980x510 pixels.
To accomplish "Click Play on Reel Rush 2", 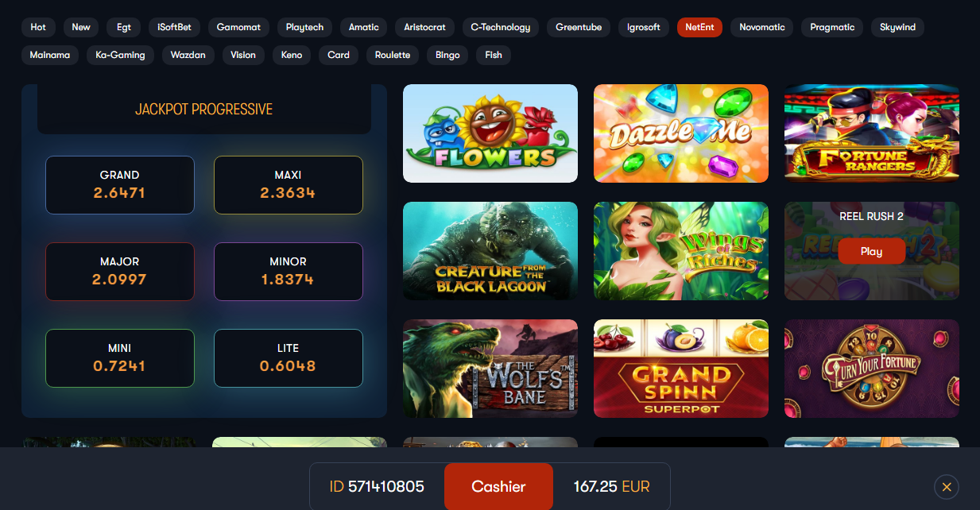I will tap(871, 251).
